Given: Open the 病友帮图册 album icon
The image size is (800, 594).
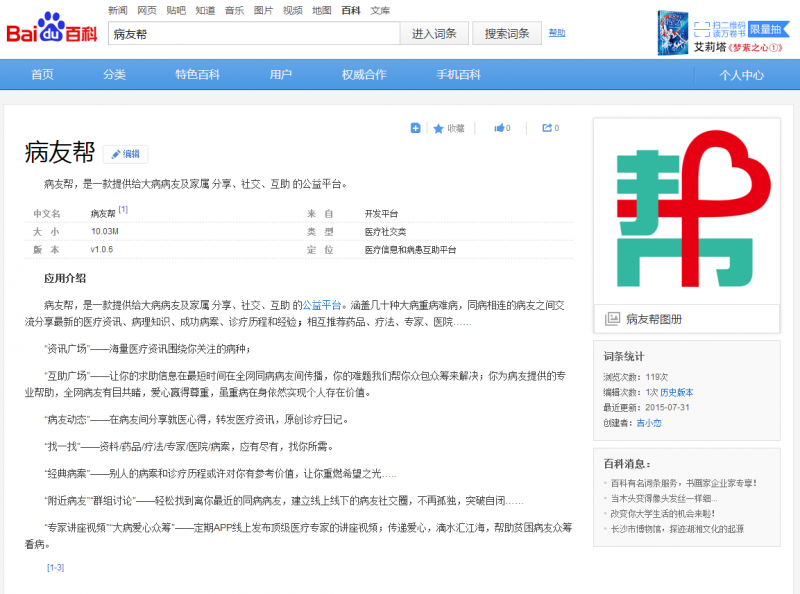Looking at the screenshot, I should pyautogui.click(x=612, y=319).
